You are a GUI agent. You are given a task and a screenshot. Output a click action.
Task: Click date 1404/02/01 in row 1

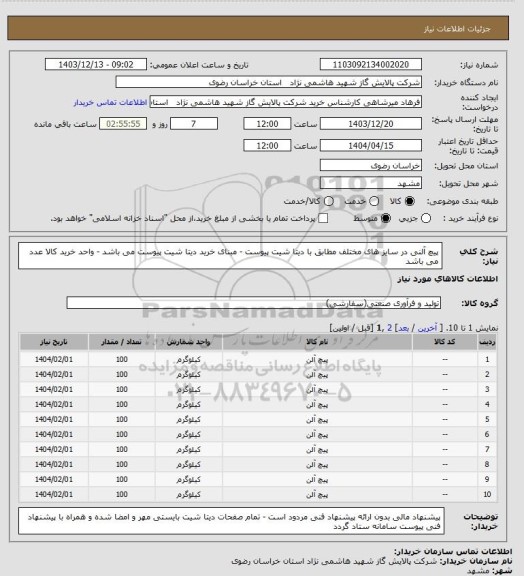point(54,359)
